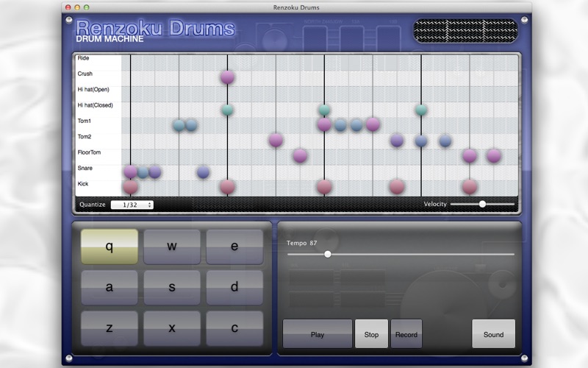
Task: Select the last Snare note
Action: tap(204, 172)
